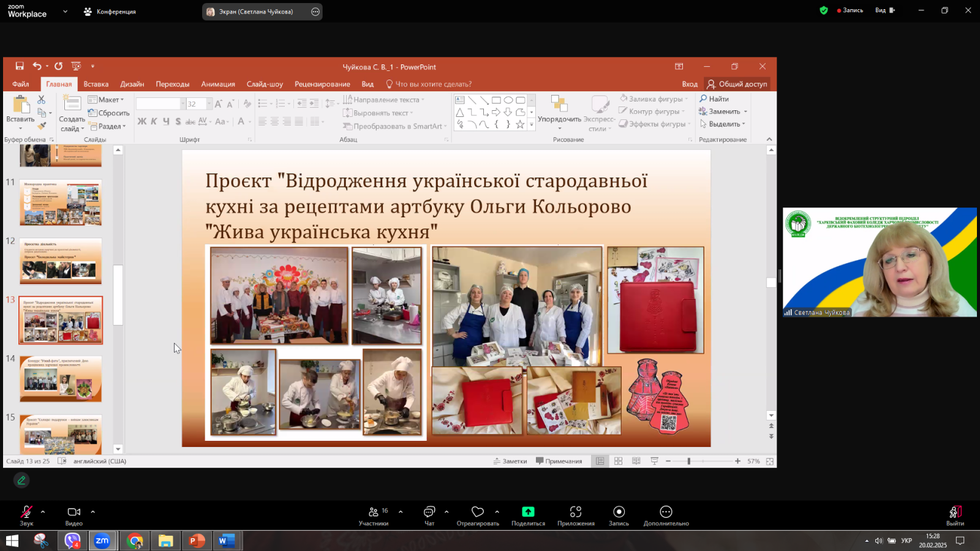Toggle Italic (К) formatting

[x=154, y=121]
